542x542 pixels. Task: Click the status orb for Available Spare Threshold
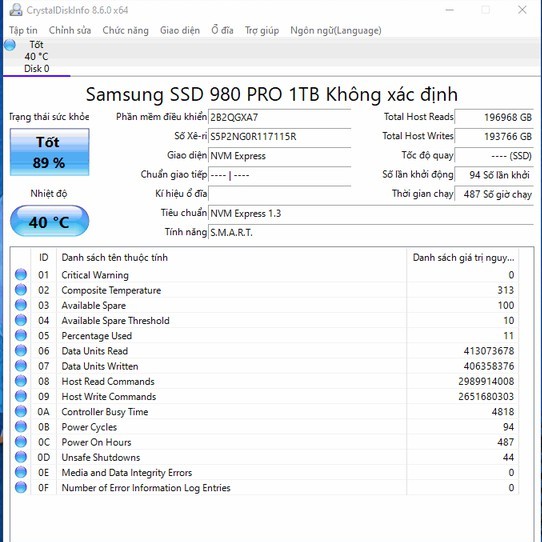coord(21,320)
